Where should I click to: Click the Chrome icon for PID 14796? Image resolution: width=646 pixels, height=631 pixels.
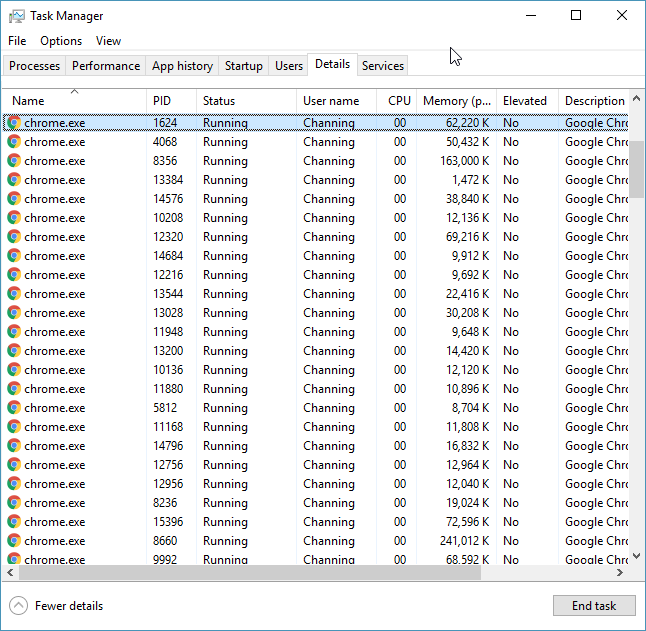tap(14, 446)
